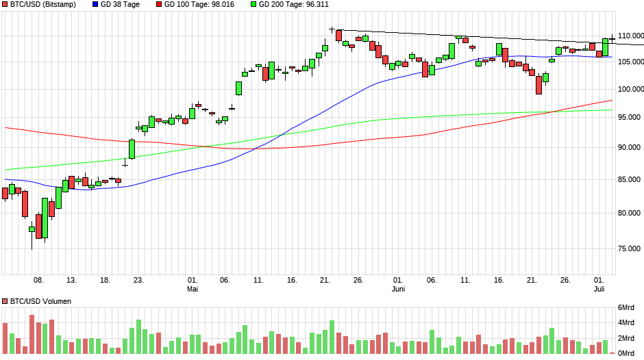Click the '01.' date label above Juli
This screenshot has height=360, width=644.
[599, 280]
